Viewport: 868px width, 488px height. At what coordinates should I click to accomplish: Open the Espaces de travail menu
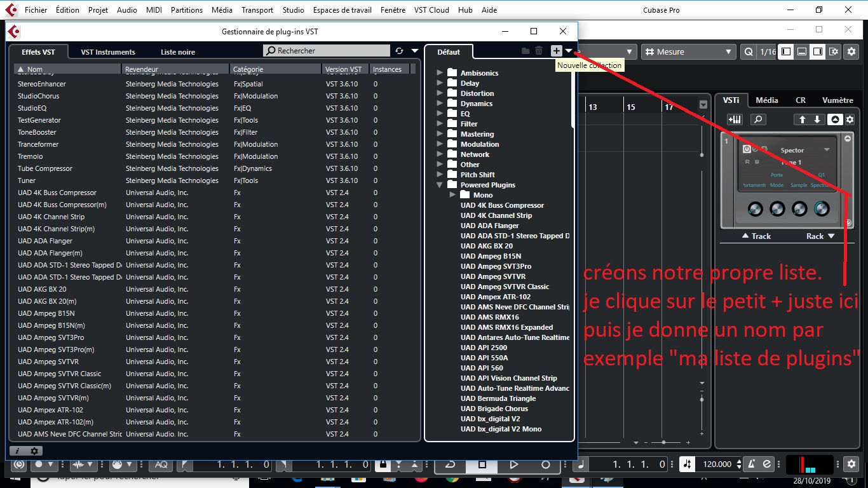(x=342, y=10)
